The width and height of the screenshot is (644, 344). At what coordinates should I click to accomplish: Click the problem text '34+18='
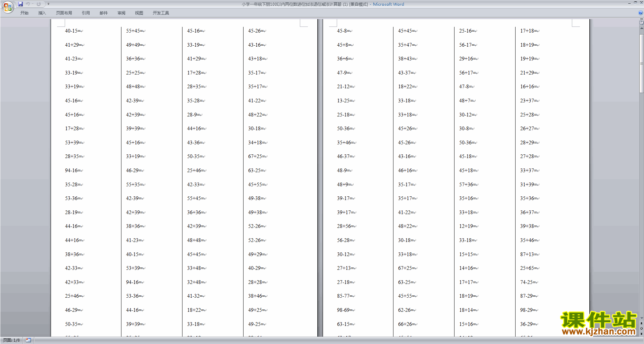pyautogui.click(x=256, y=142)
